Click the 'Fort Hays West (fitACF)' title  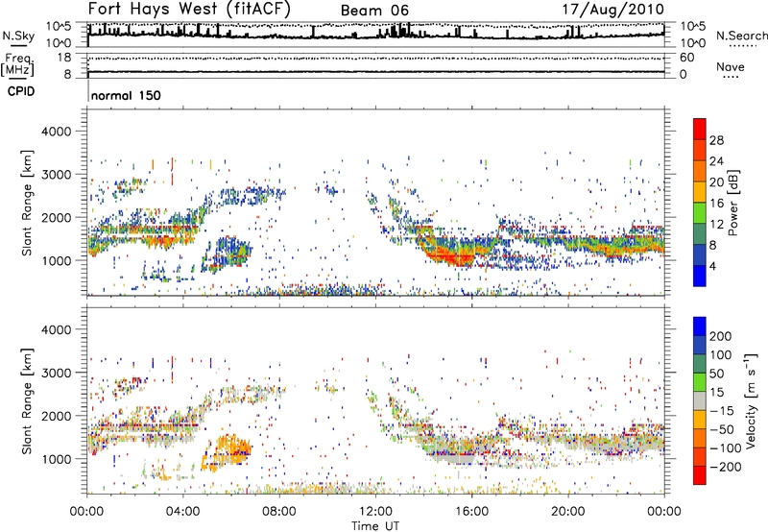coord(189,9)
